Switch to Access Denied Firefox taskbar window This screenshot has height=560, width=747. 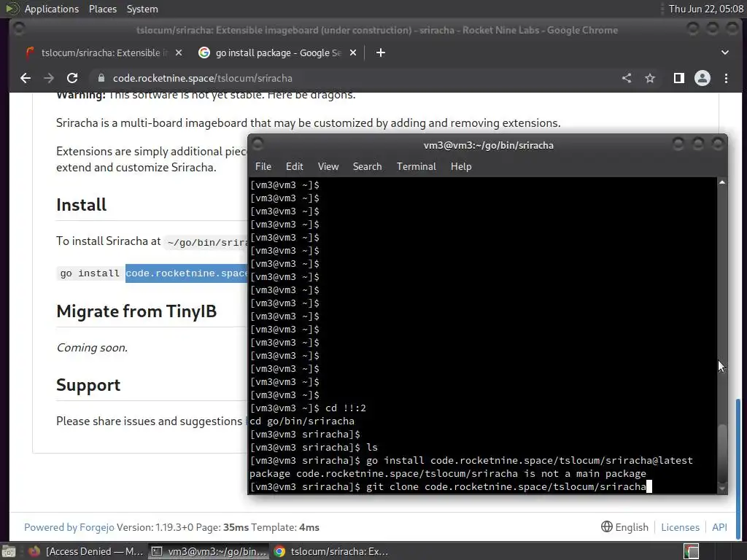86,551
